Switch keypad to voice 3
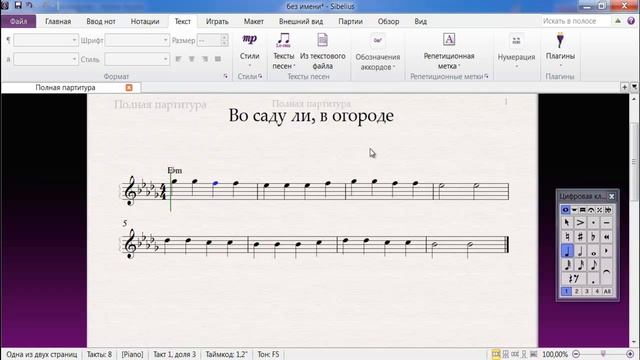The width and height of the screenshot is (640, 360). (587, 291)
